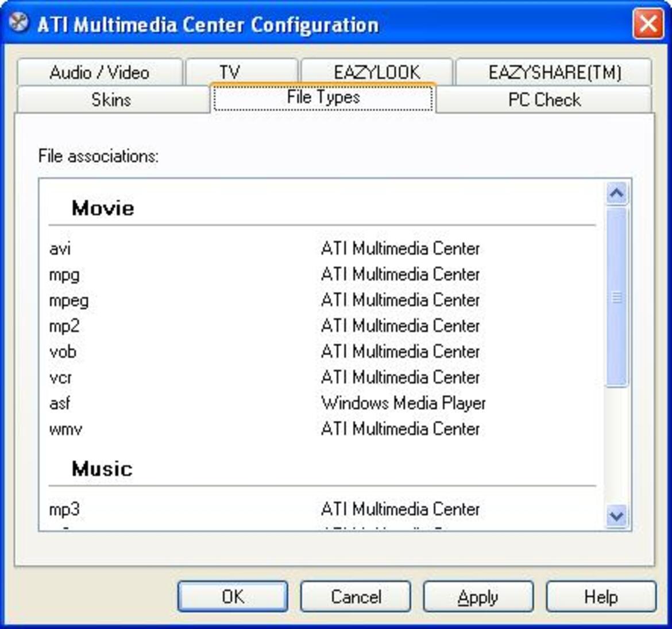Image resolution: width=672 pixels, height=629 pixels.
Task: Click the file associations scrollbar thumb
Action: click(x=617, y=298)
